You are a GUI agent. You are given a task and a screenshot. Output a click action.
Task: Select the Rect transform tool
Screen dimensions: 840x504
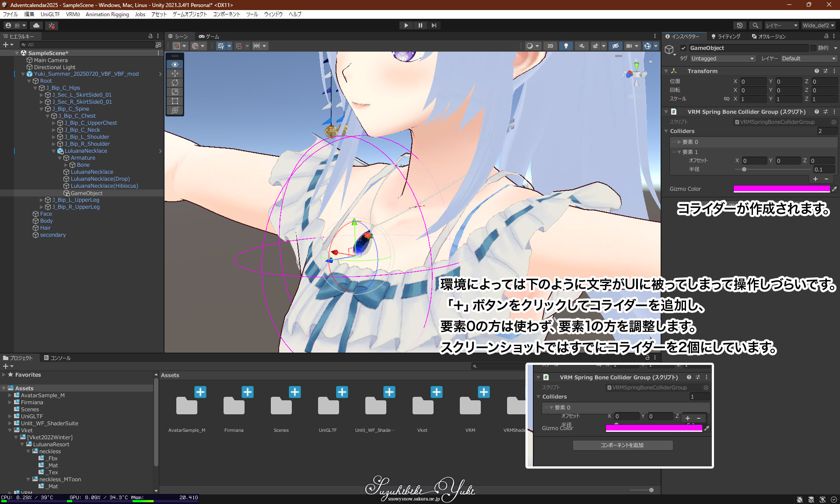[x=175, y=101]
